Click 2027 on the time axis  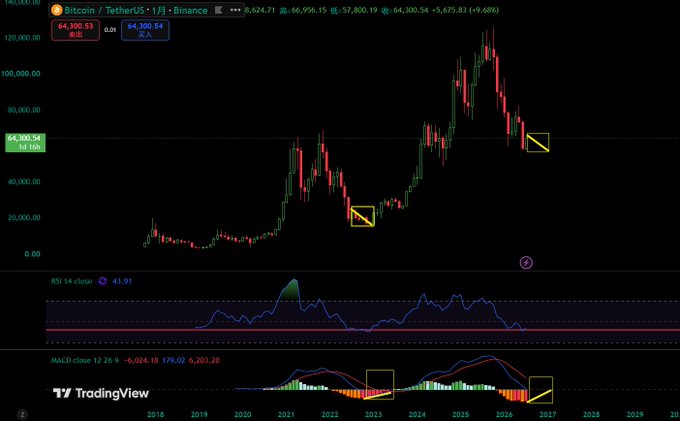(548, 414)
